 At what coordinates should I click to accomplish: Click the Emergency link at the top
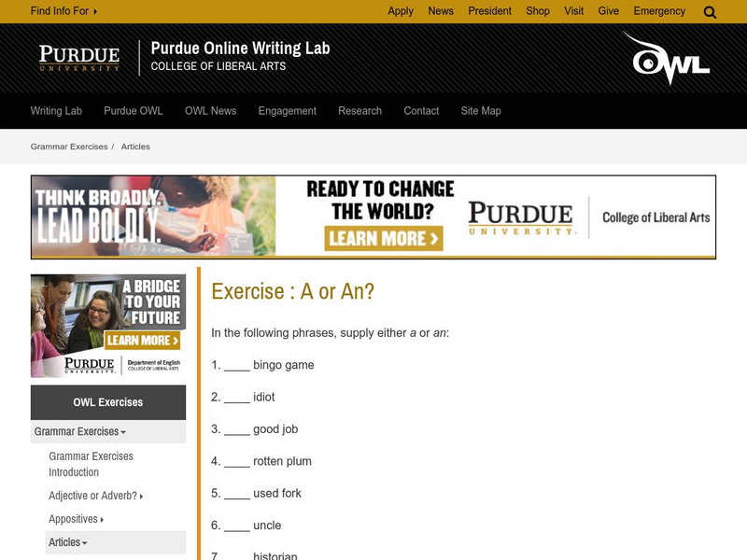659,10
